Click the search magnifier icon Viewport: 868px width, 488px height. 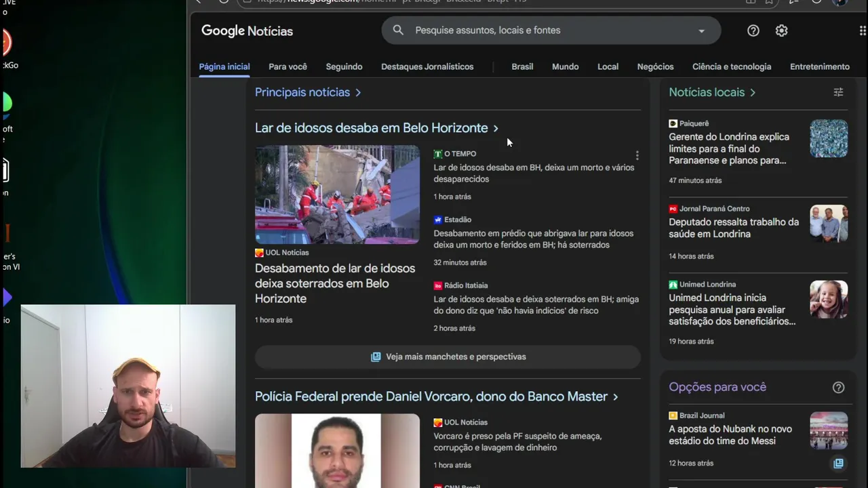(398, 30)
